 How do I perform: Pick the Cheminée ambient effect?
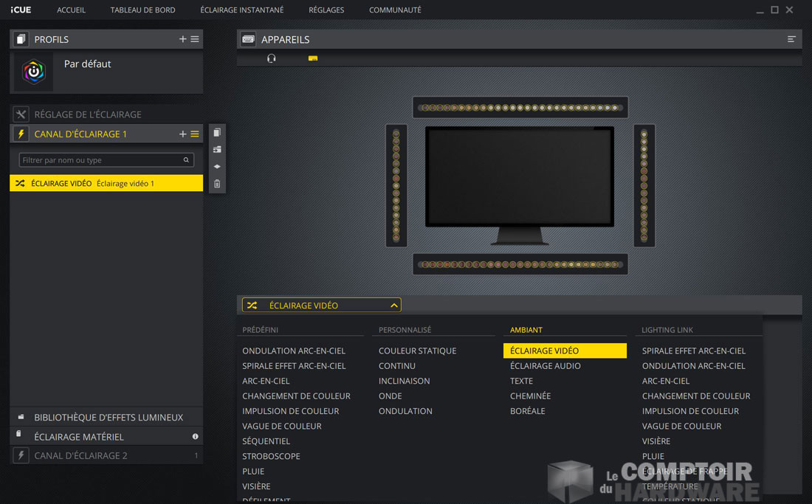[530, 396]
